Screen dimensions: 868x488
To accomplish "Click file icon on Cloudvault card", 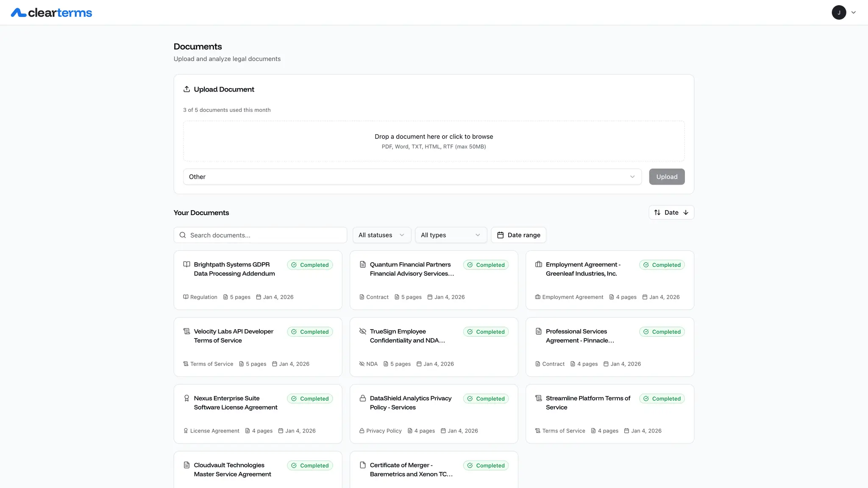I will coord(186,465).
